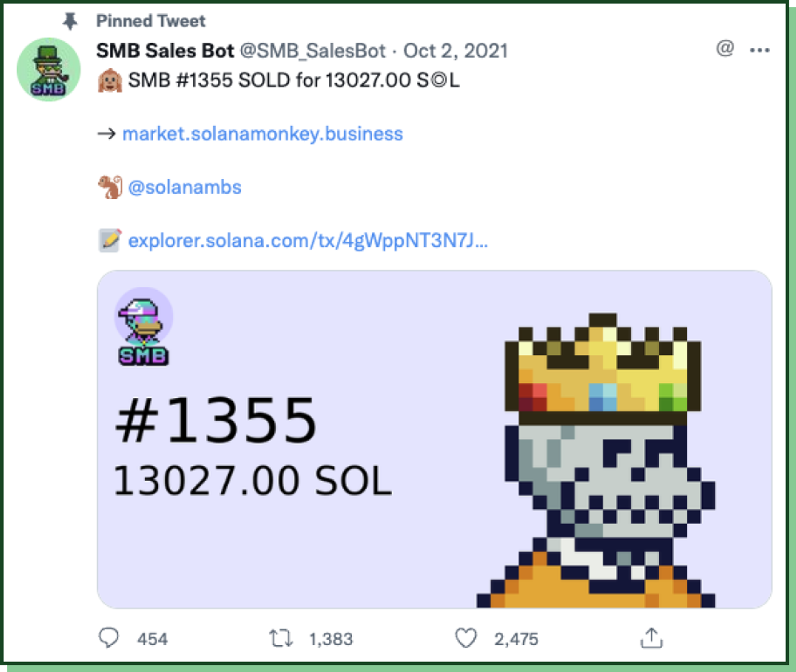The width and height of the screenshot is (796, 672).
Task: Click the share upload icon
Action: tap(651, 638)
